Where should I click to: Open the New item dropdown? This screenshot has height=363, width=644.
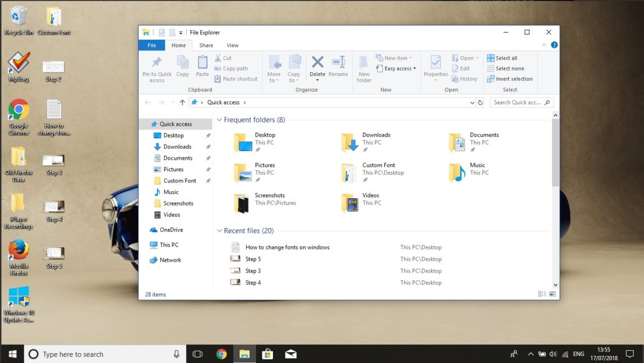pos(395,57)
